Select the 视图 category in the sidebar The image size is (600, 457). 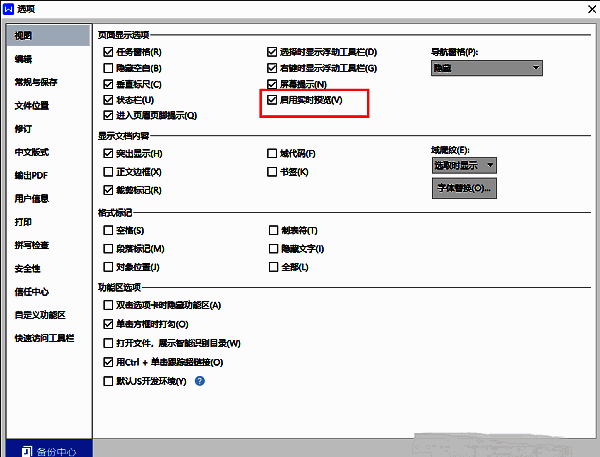tap(48, 36)
